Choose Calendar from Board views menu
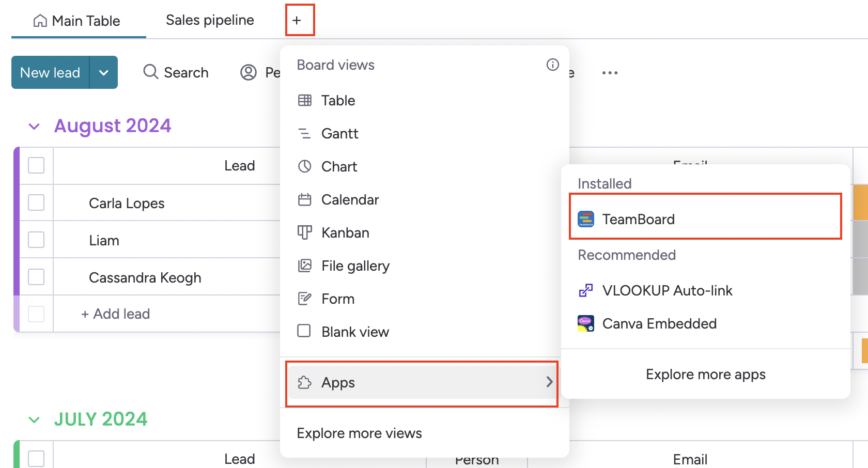Screen dimensions: 868x468 coord(350,199)
